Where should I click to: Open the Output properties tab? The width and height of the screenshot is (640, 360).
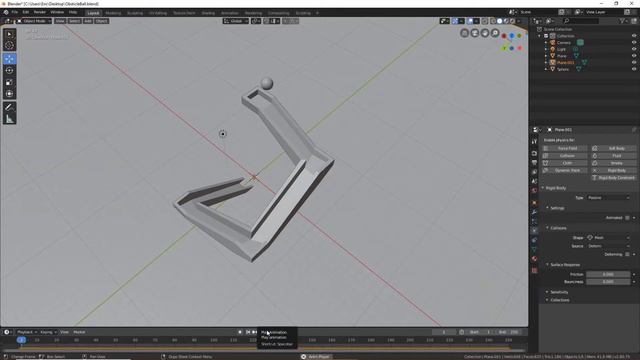click(534, 163)
